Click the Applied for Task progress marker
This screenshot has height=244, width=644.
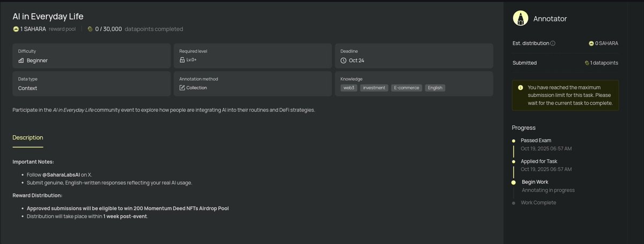(514, 161)
